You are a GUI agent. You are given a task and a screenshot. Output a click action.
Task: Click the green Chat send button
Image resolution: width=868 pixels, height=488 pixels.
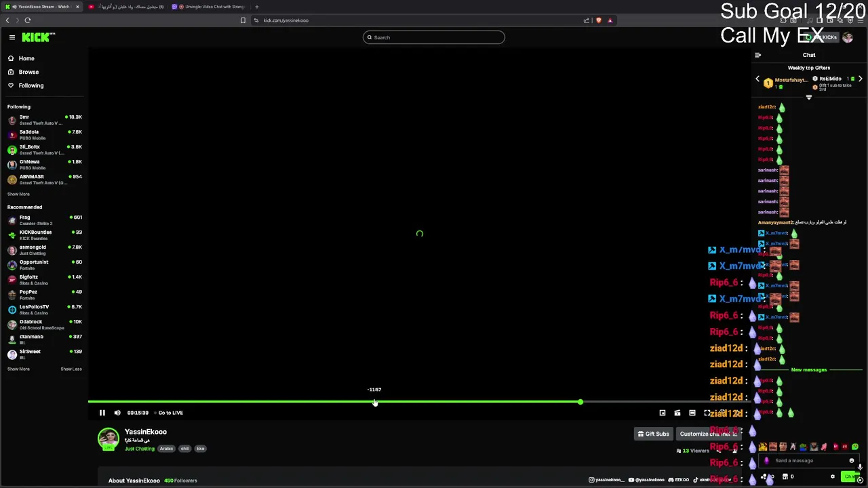pos(850,476)
